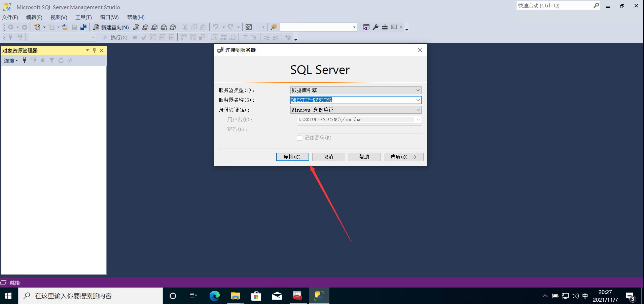
Task: Open the 连接 dropdown in Object Explorer
Action: click(x=11, y=61)
